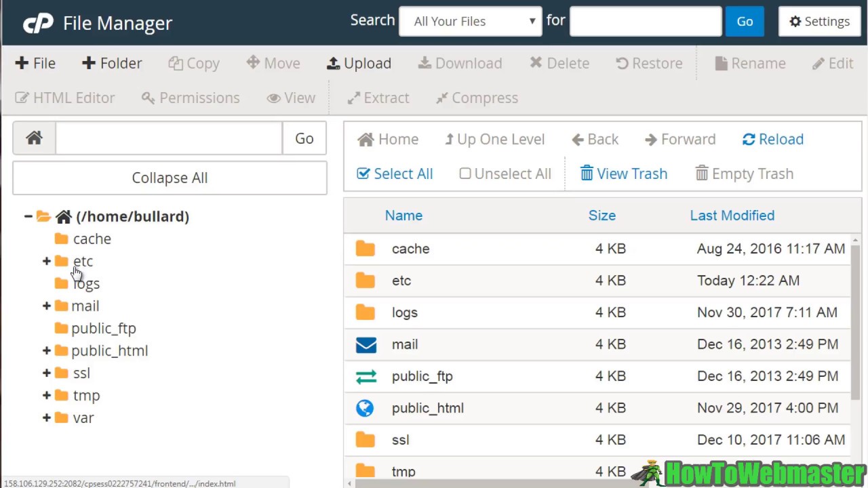Screen dimensions: 868x488
Task: Click Empty Trash
Action: coord(745,174)
